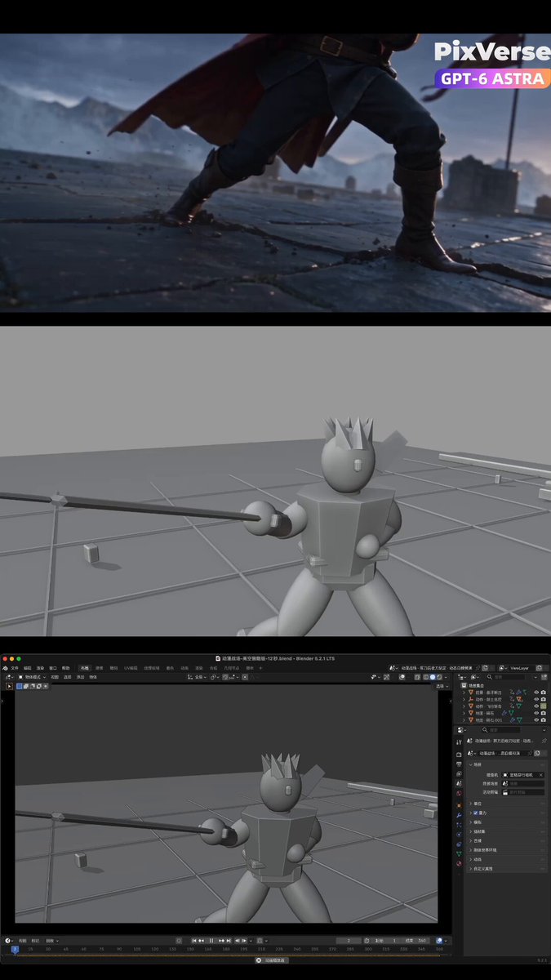551x980 pixels.
Task: Open the properties editor type dropdown
Action: point(461,730)
